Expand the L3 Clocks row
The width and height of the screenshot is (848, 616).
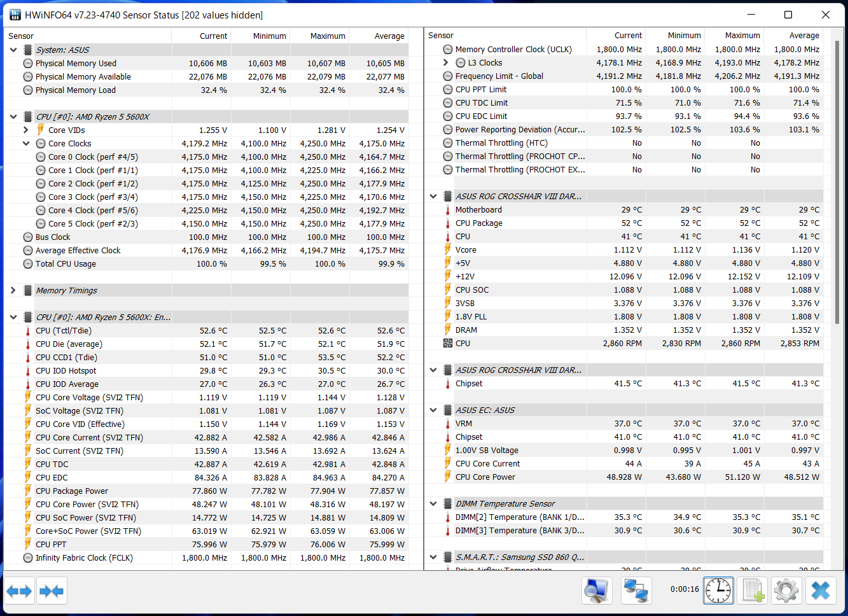click(446, 62)
